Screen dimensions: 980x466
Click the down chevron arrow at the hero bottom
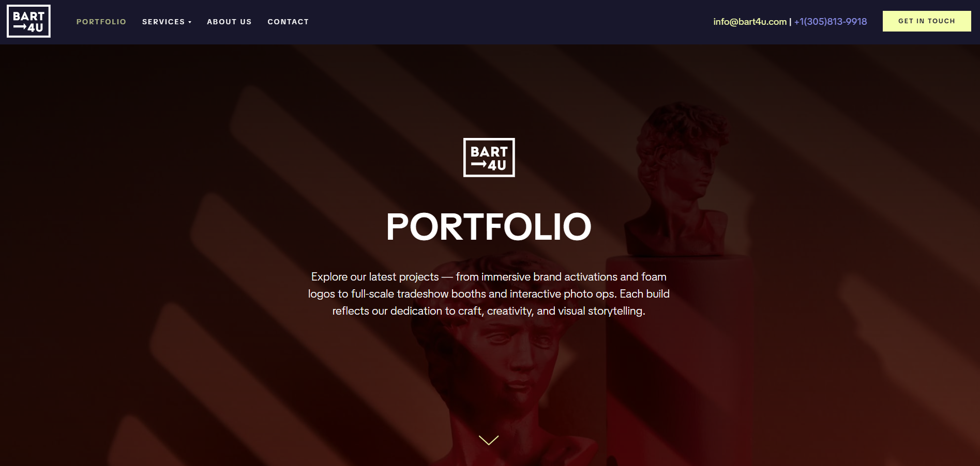(x=489, y=440)
